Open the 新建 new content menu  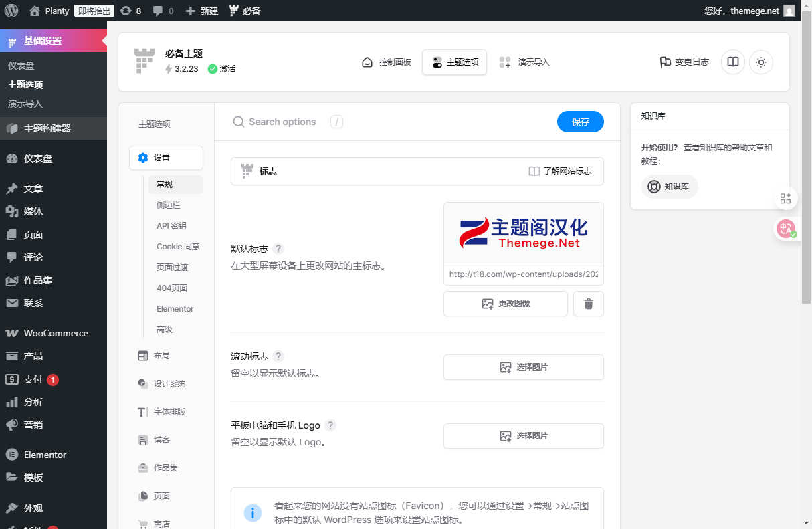click(202, 11)
